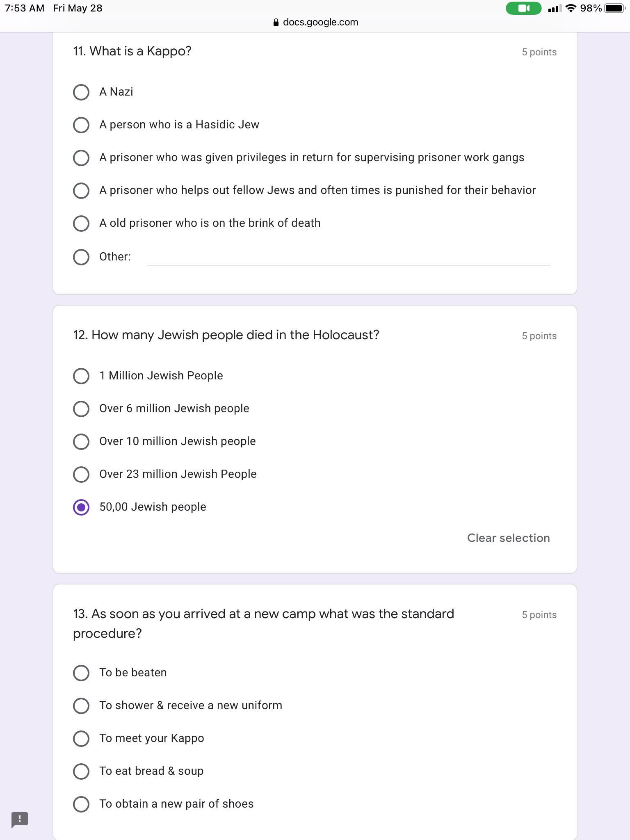Choose 'Over 6 million Jewish people'

tap(81, 409)
